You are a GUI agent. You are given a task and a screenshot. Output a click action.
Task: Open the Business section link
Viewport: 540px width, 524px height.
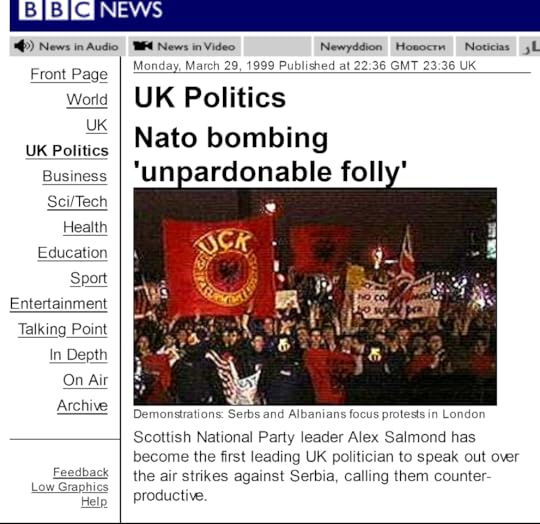pyautogui.click(x=75, y=176)
